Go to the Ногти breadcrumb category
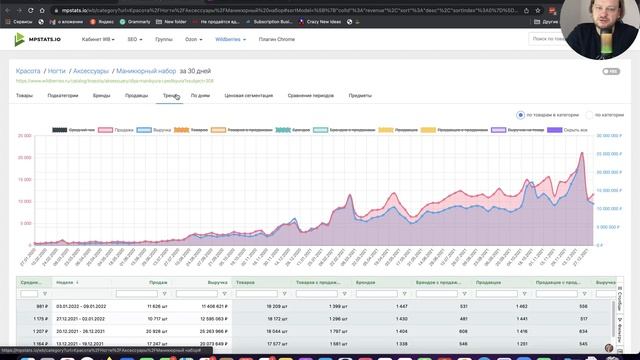This screenshot has width=640, height=360. [x=56, y=71]
